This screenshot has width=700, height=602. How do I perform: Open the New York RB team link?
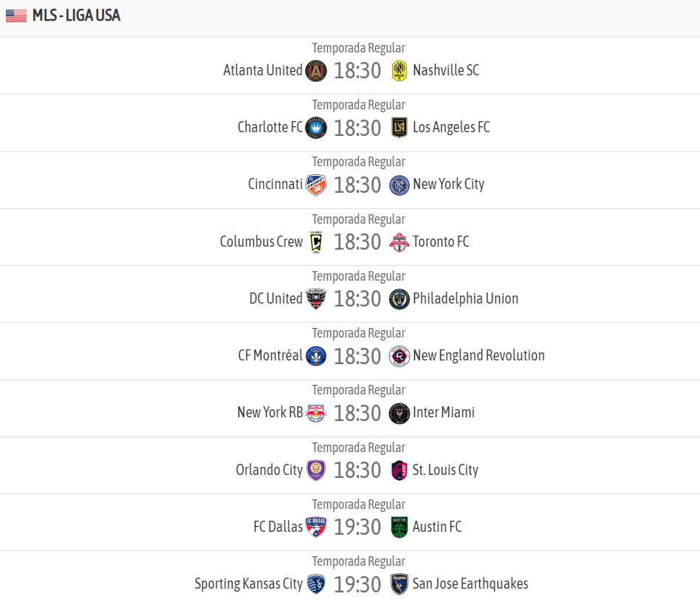(270, 412)
